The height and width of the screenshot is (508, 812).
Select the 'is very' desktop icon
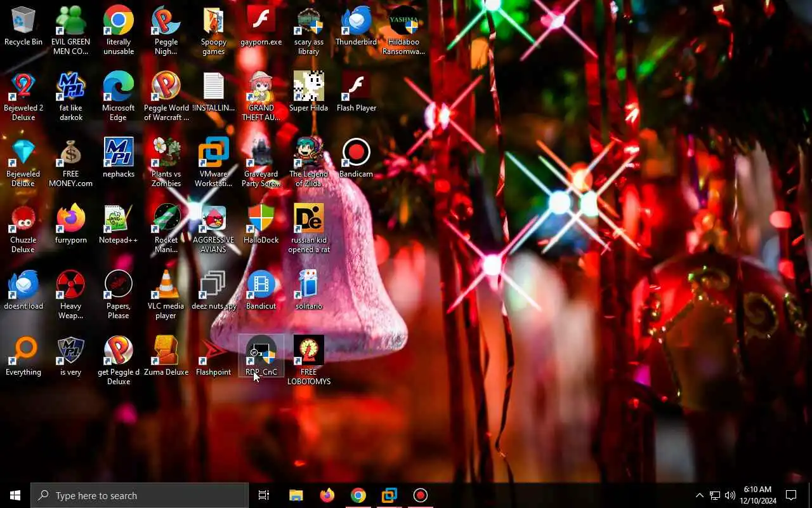coord(71,357)
